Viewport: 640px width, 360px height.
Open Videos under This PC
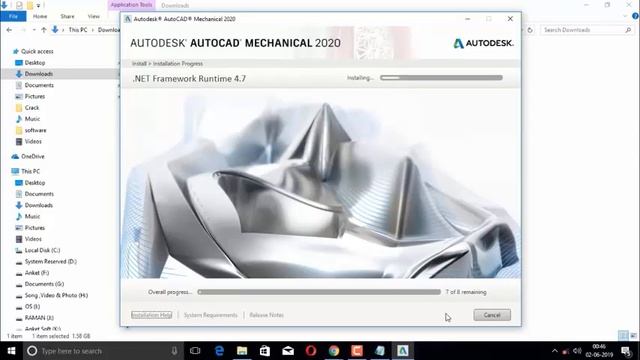[33, 239]
